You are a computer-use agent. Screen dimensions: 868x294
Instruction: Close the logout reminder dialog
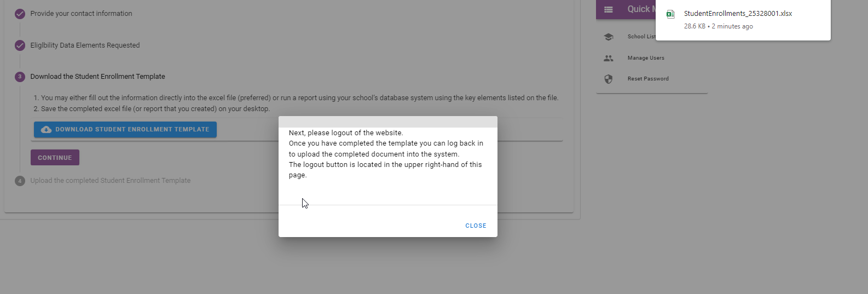click(476, 226)
